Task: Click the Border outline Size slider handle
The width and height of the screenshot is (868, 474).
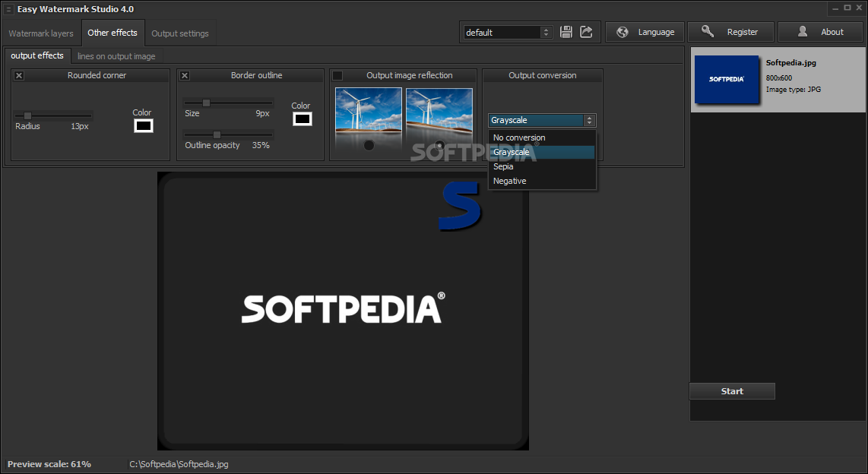Action: (x=206, y=103)
